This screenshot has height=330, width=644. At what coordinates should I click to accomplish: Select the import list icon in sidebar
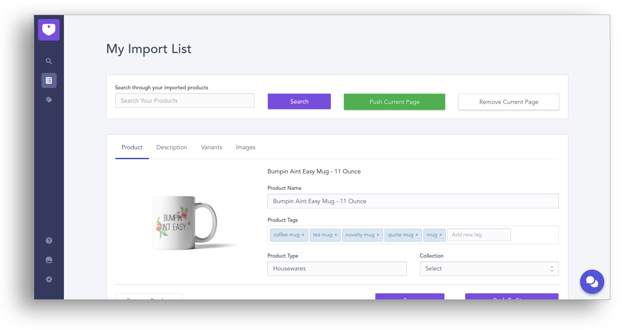[49, 81]
